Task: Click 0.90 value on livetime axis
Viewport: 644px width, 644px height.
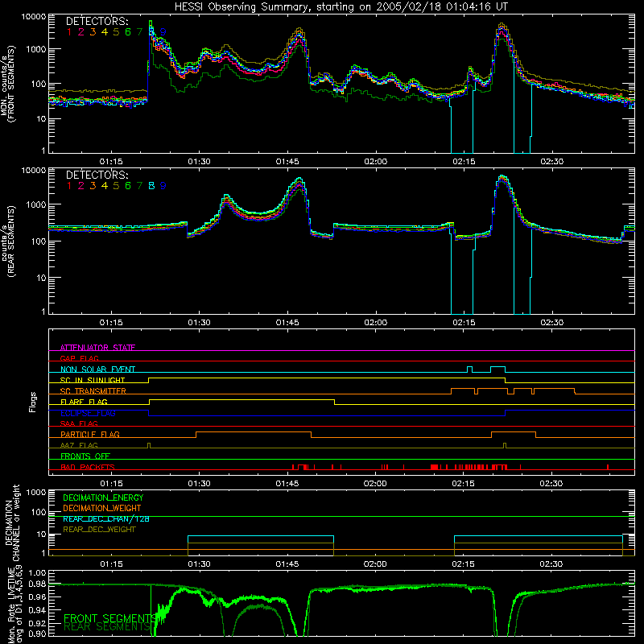Action: 38,634
